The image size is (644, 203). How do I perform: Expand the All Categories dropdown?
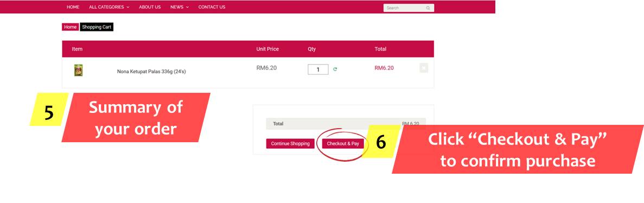(x=109, y=7)
